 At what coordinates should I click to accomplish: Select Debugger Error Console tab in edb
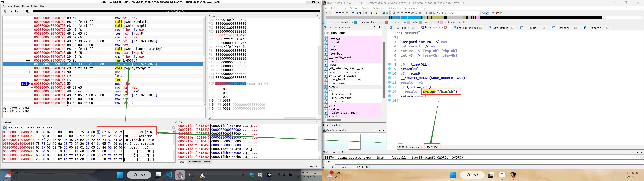point(199,162)
